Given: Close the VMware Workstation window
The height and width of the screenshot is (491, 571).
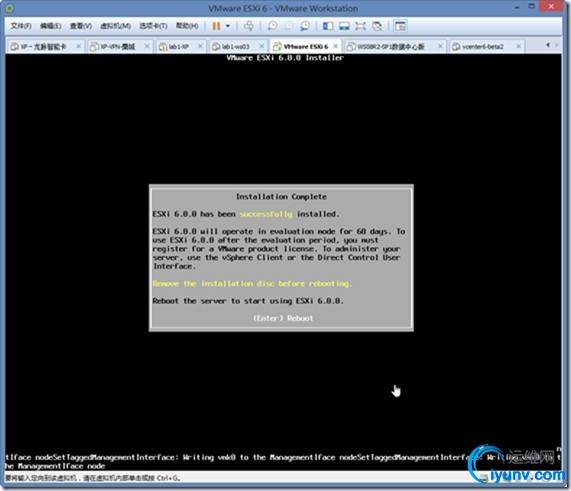Looking at the screenshot, I should pyautogui.click(x=551, y=6).
